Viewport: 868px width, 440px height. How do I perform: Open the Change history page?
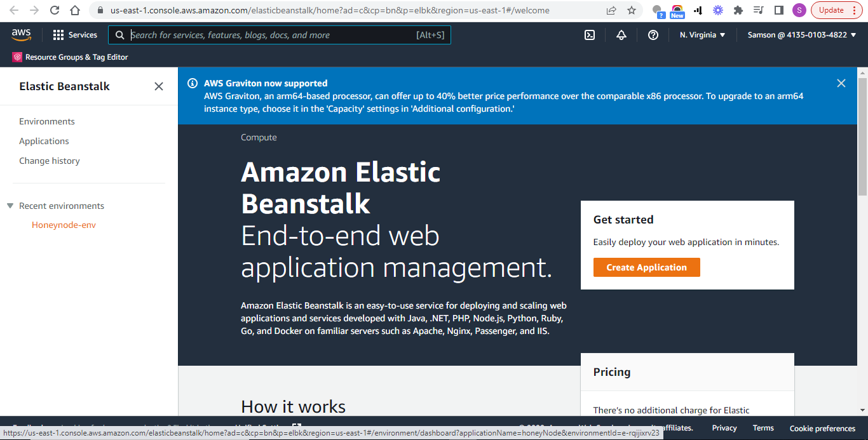click(49, 161)
